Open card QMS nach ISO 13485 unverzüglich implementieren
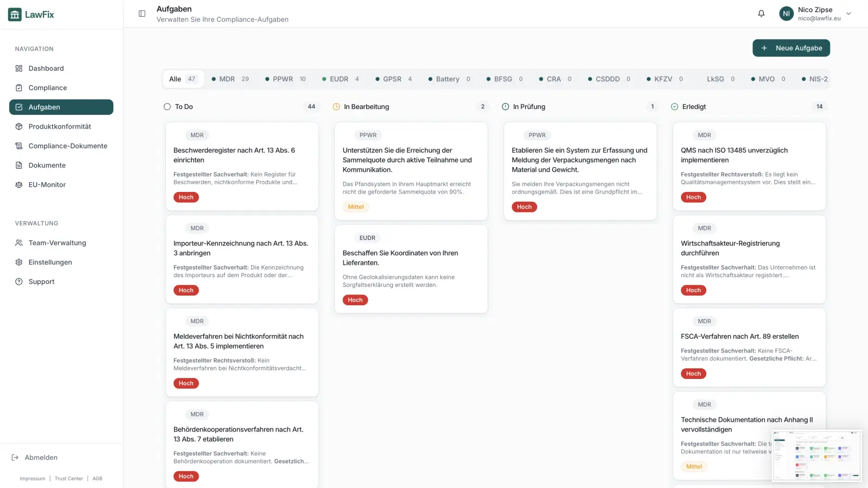868x488 pixels. [x=749, y=166]
